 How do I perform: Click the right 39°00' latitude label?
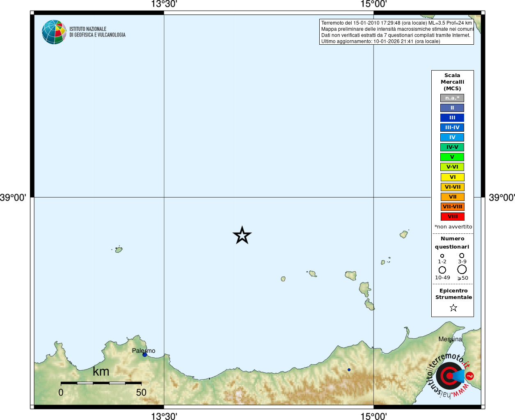(x=502, y=198)
